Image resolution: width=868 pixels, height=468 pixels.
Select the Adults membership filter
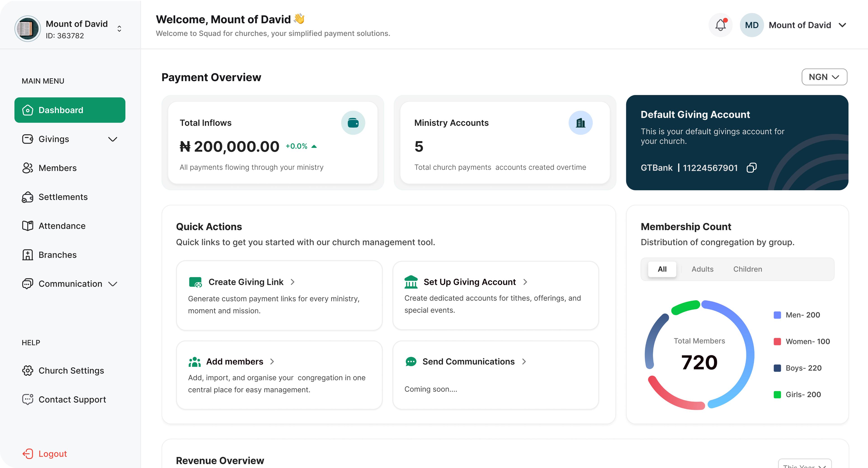click(703, 269)
